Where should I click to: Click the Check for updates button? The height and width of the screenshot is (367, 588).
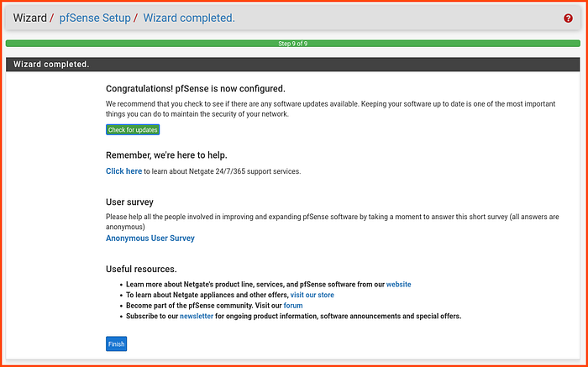(x=133, y=129)
